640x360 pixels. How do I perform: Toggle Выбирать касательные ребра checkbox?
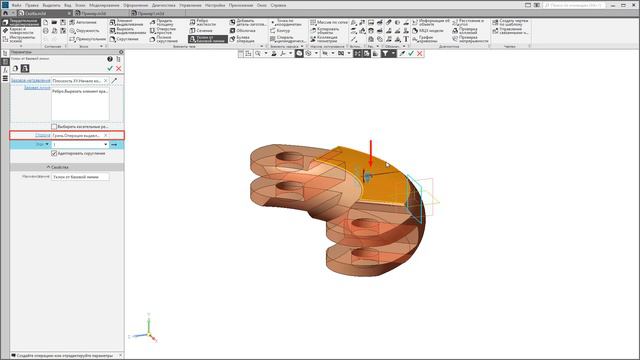coord(54,127)
